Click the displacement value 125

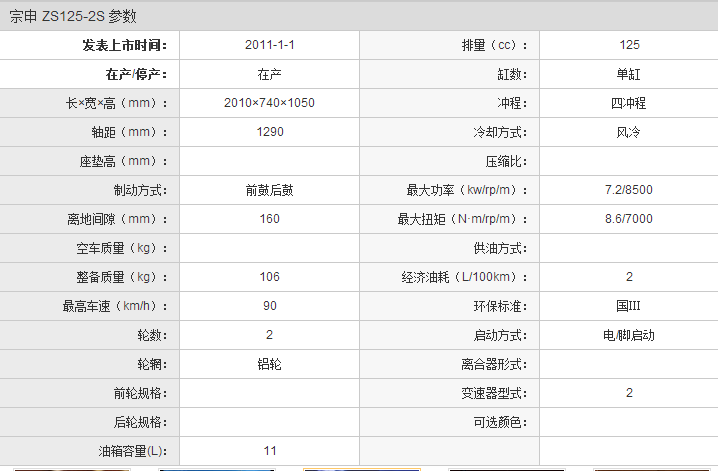click(629, 45)
